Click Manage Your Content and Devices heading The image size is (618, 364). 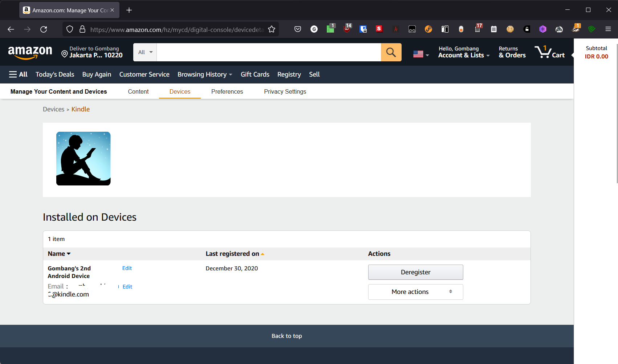coord(58,91)
